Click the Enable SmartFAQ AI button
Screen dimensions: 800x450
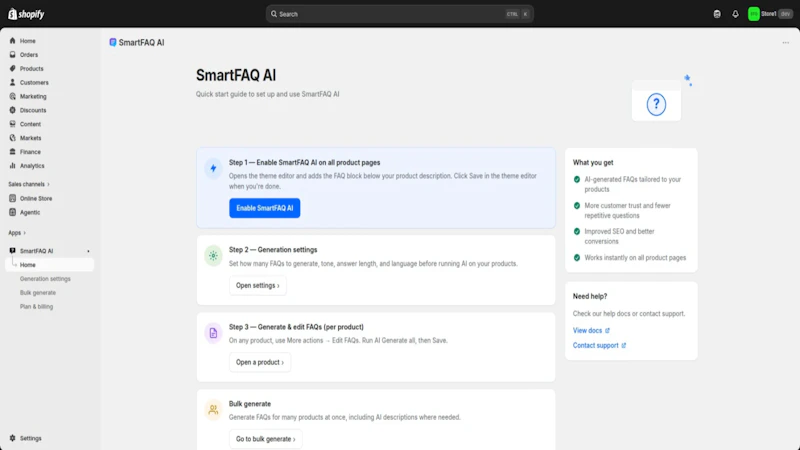264,208
